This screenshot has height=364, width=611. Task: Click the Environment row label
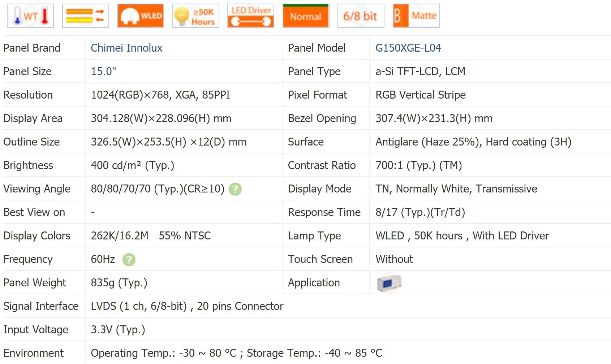pos(34,353)
